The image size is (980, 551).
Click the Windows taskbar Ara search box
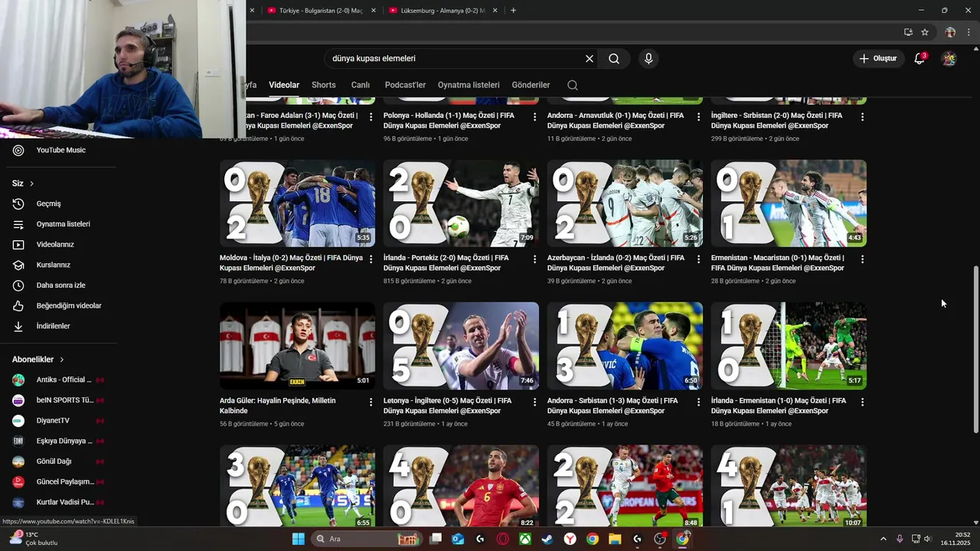point(367,539)
